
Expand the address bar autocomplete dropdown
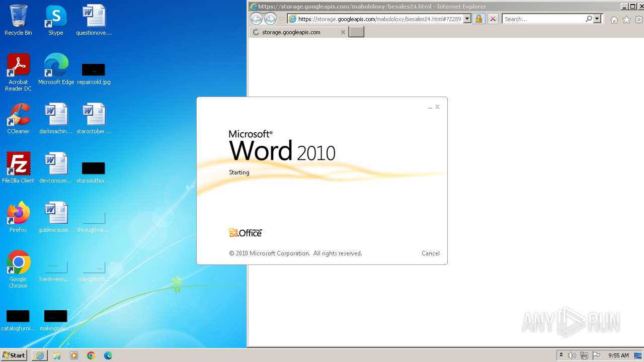coord(467,19)
